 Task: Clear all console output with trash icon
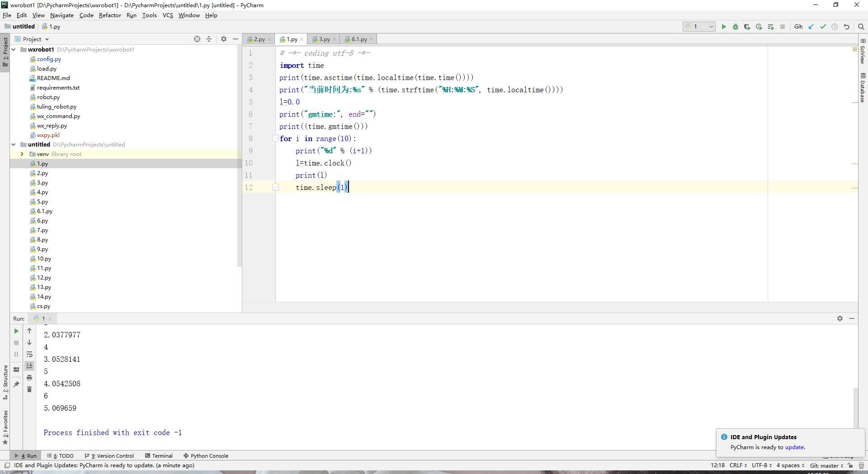click(29, 389)
